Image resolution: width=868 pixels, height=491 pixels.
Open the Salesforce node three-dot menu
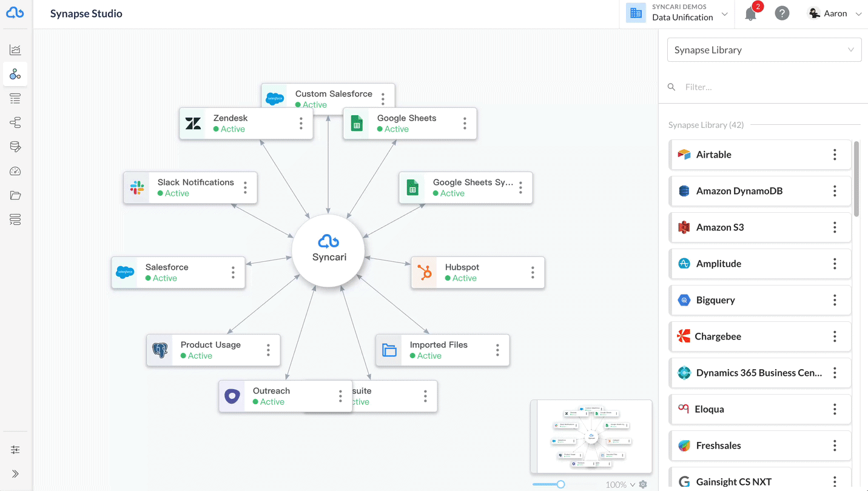(233, 273)
